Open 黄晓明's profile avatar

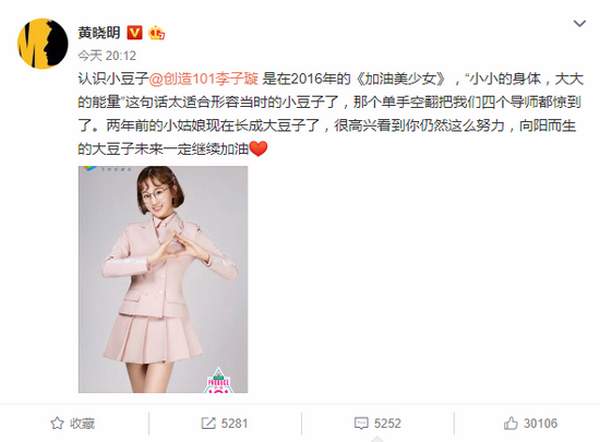(42, 43)
